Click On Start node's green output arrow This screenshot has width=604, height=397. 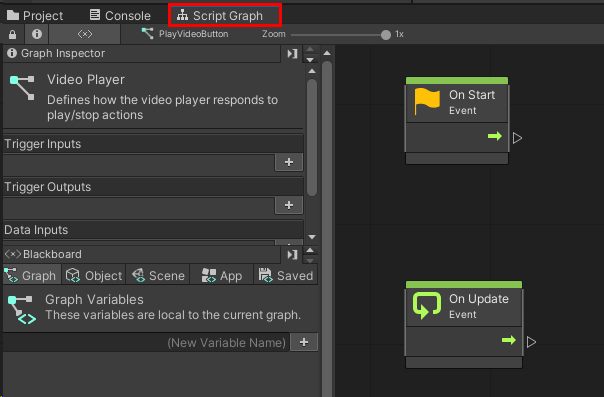point(495,136)
